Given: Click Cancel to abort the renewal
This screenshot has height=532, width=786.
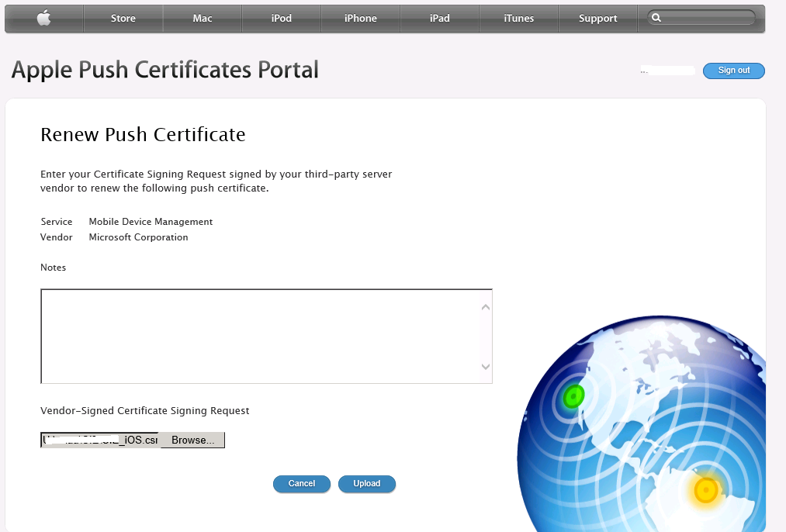Looking at the screenshot, I should tap(301, 483).
